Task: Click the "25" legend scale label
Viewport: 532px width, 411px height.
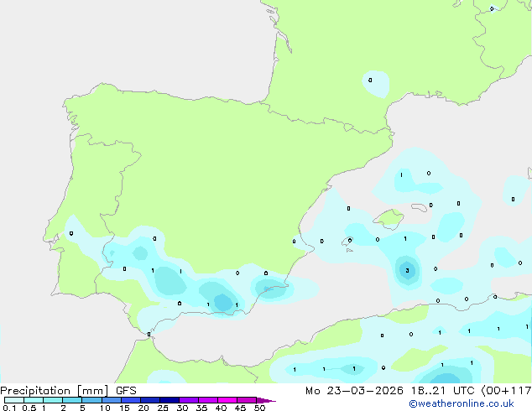Action: [163, 408]
